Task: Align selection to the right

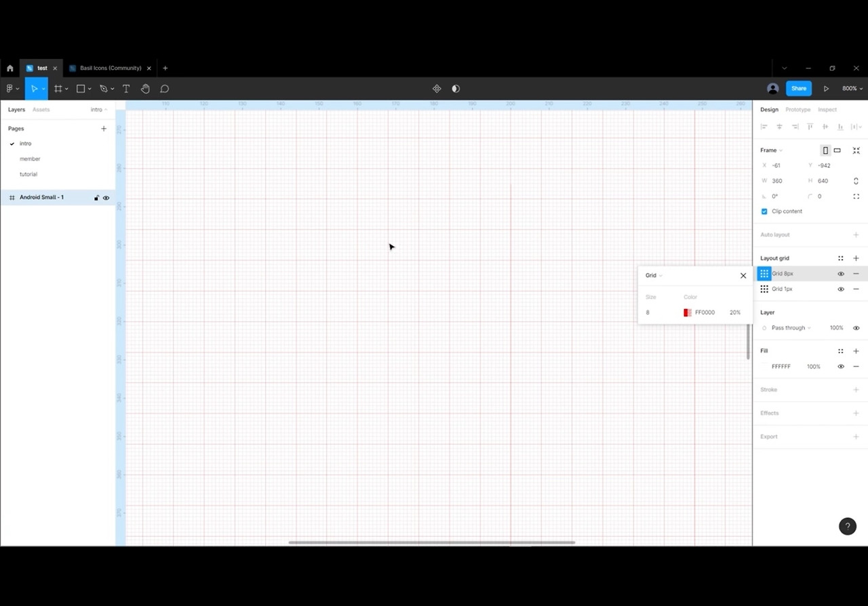Action: pyautogui.click(x=795, y=127)
